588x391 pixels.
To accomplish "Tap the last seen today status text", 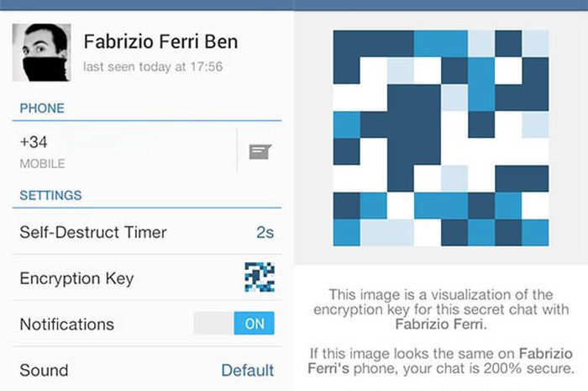I will [154, 66].
